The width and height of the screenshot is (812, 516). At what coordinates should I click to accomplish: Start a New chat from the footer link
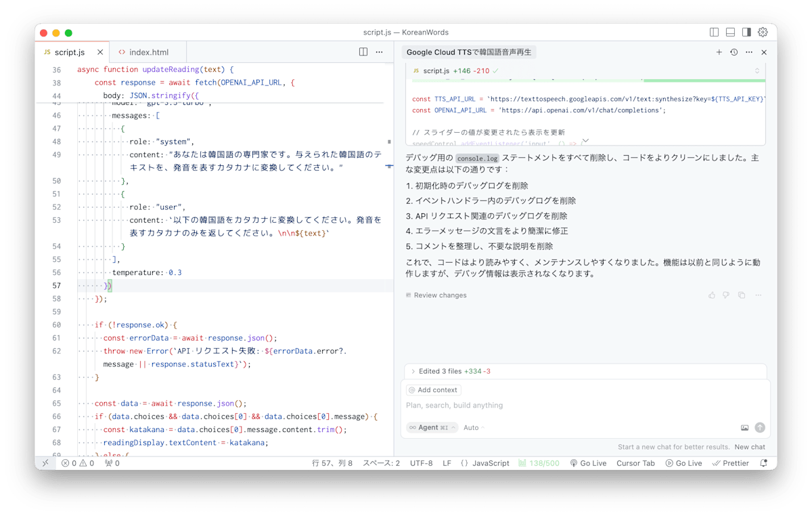pyautogui.click(x=750, y=446)
